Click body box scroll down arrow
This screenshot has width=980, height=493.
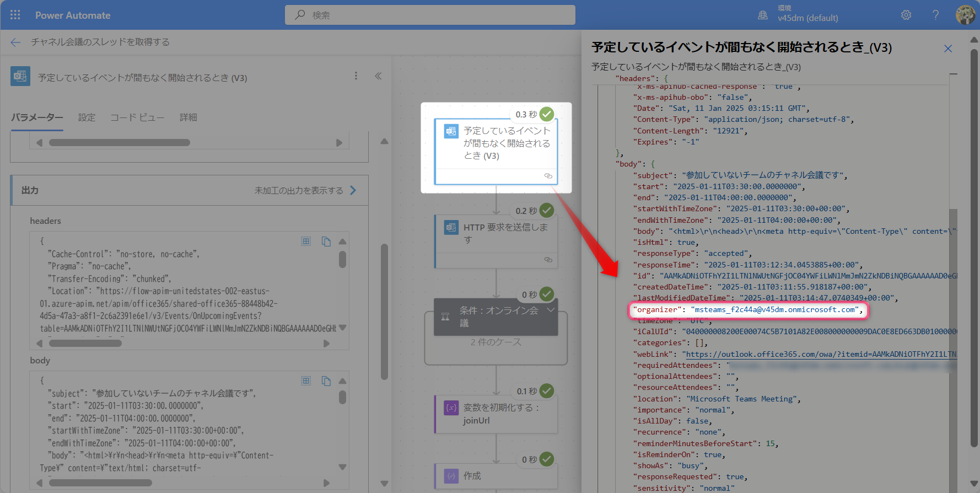[342, 467]
